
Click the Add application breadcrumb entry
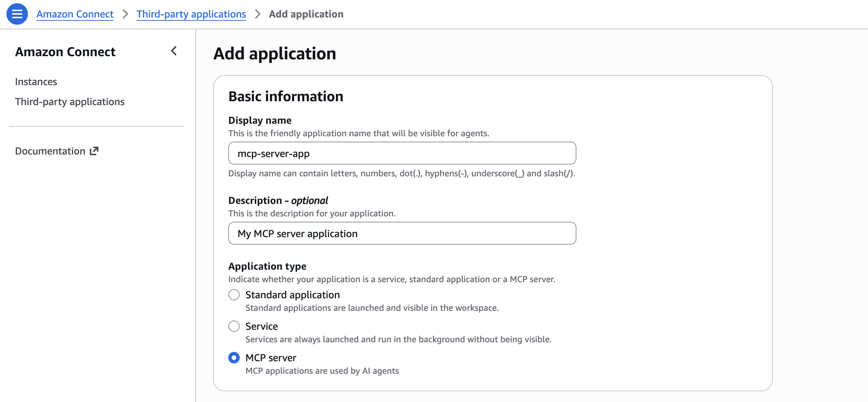306,14
